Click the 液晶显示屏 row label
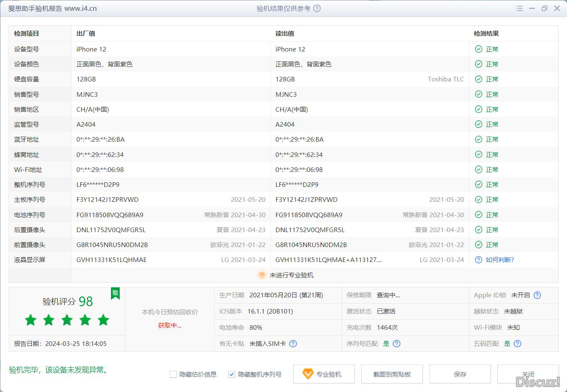 [x=30, y=260]
